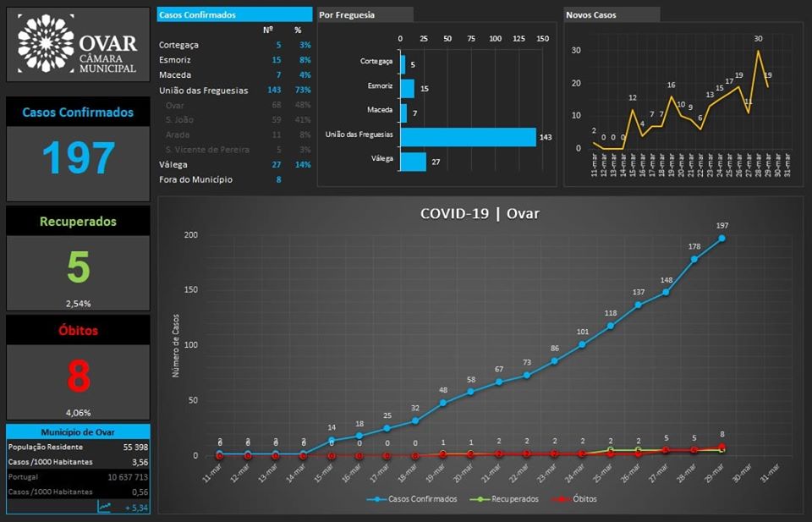Select the 197 data point on 29-mar

pos(721,239)
